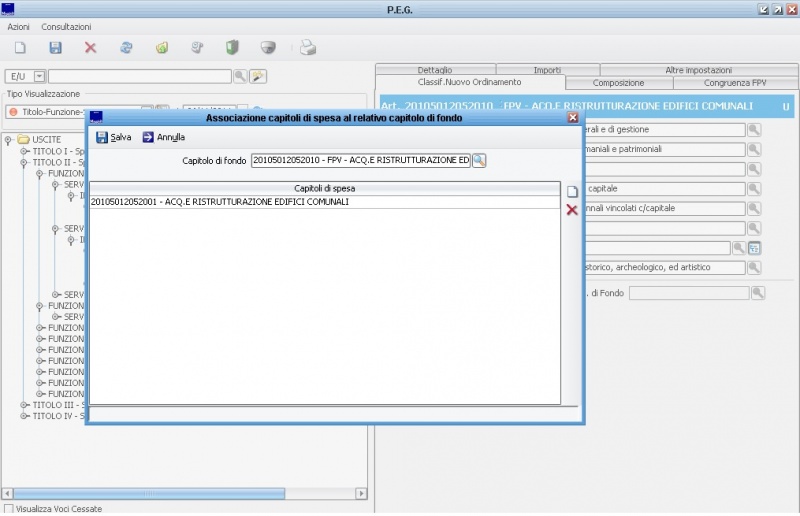
Task: Click the Capitoli di spesa column header
Action: pyautogui.click(x=325, y=189)
